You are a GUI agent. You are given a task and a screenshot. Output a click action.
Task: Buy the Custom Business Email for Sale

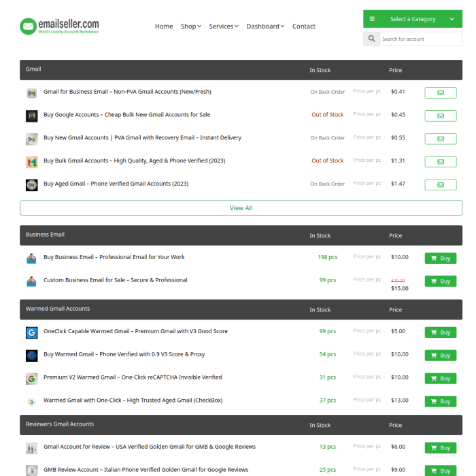(x=441, y=282)
